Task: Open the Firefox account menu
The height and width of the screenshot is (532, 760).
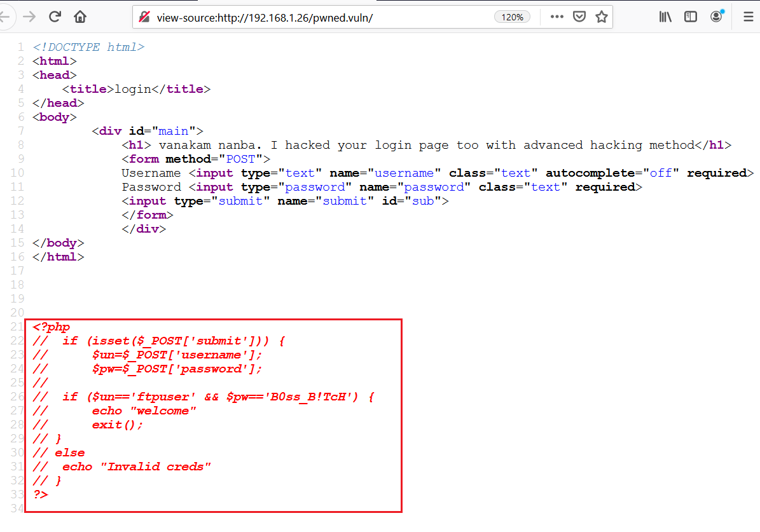Action: point(717,17)
